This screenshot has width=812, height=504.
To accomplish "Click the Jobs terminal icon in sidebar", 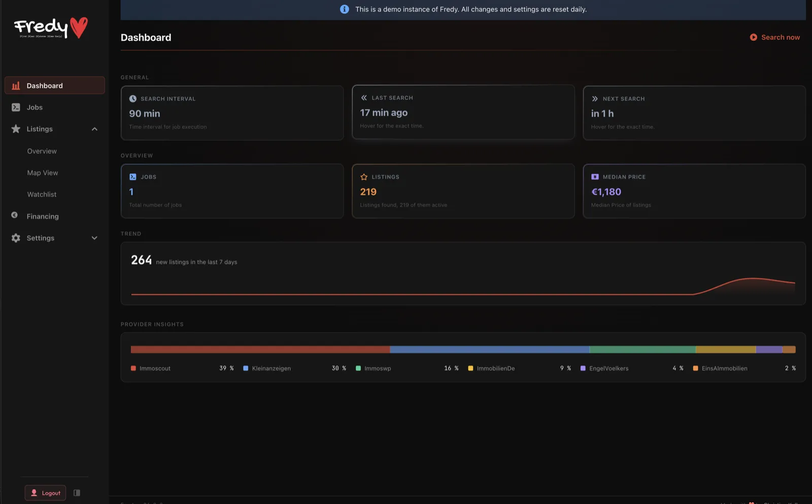I will click(x=16, y=108).
